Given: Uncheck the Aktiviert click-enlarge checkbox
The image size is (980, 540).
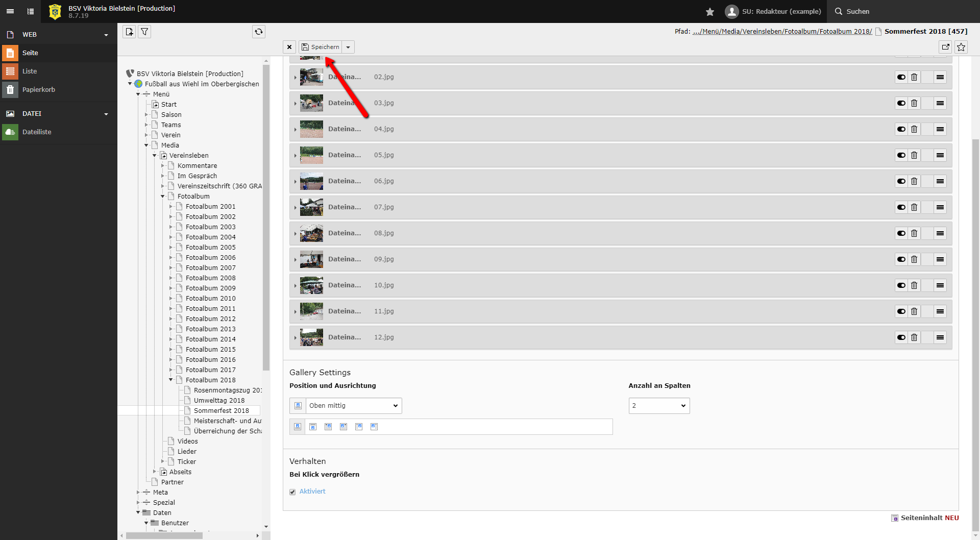Looking at the screenshot, I should [292, 492].
